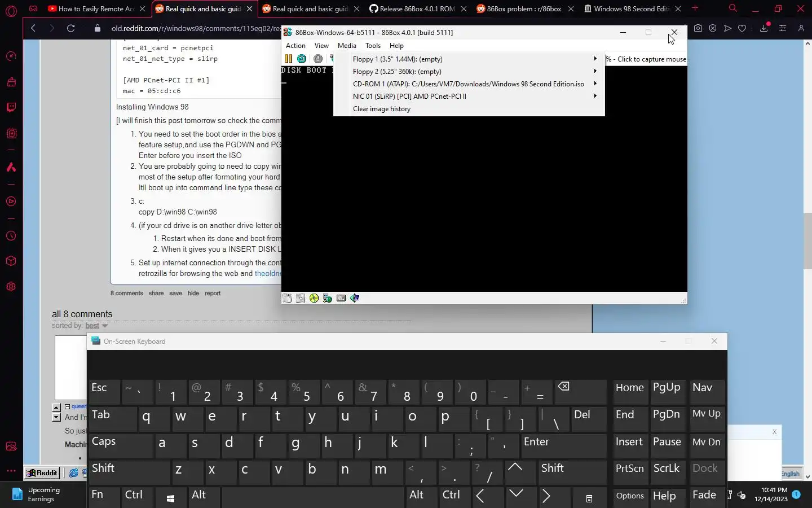
Task: Upvote comment with the up arrow
Action: click(56, 407)
